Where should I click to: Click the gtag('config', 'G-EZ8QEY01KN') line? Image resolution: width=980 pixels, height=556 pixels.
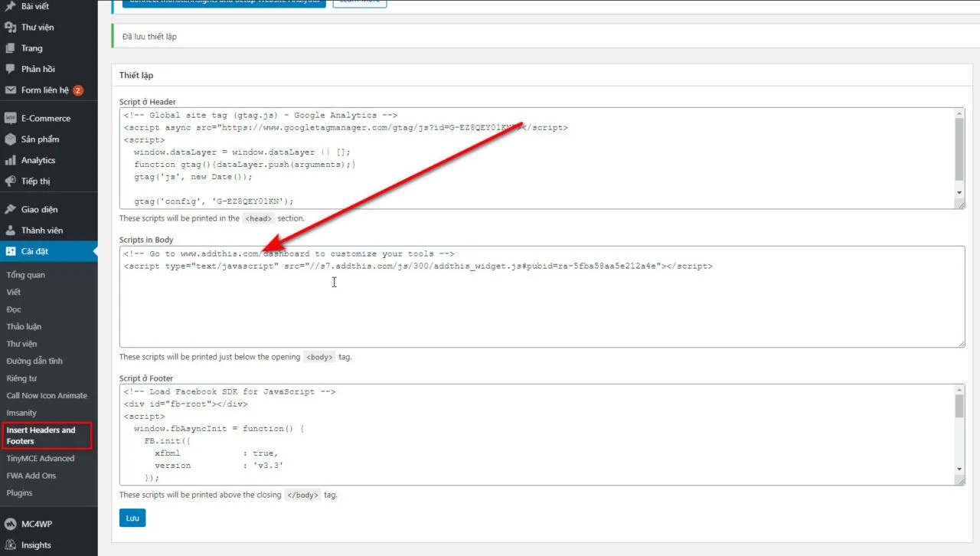(x=214, y=201)
